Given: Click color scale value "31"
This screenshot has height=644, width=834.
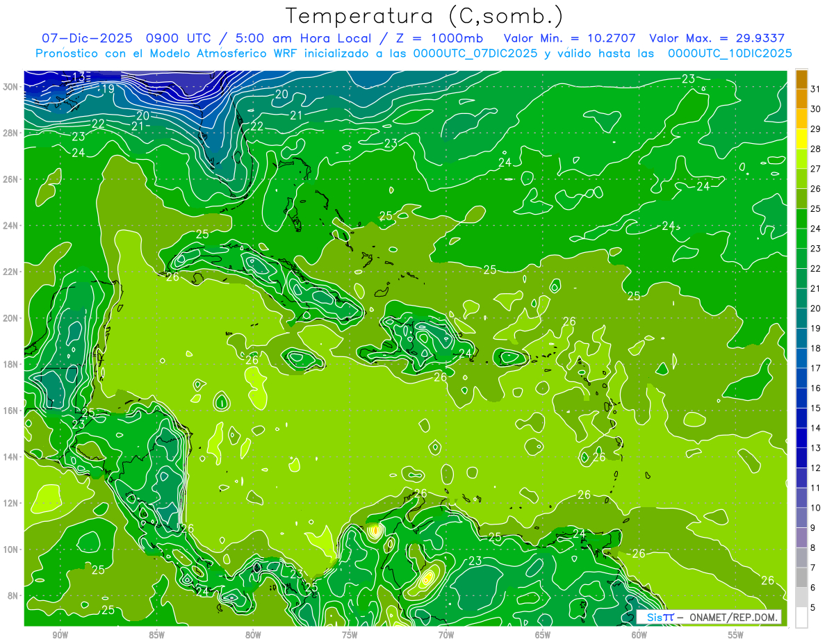Looking at the screenshot, I should (x=816, y=88).
